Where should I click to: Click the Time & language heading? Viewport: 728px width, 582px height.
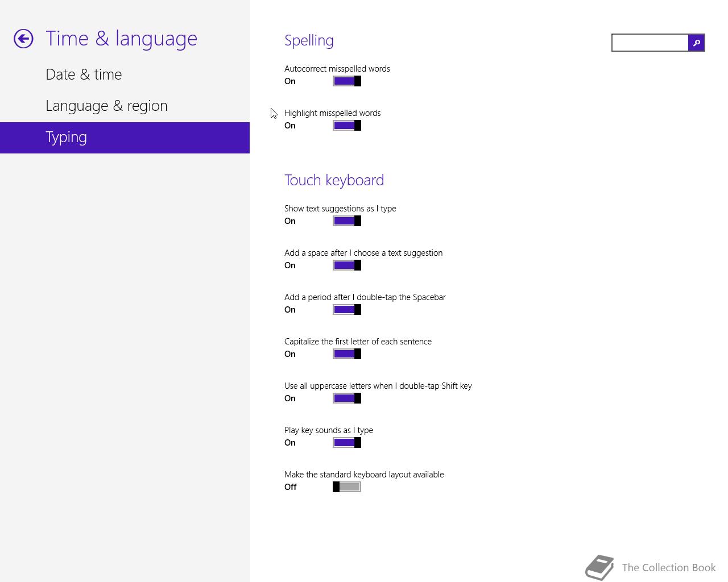pyautogui.click(x=121, y=39)
